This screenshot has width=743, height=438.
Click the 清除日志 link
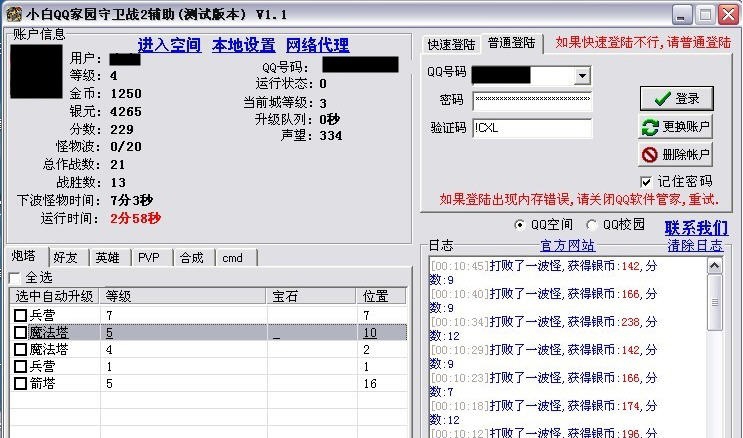coord(695,246)
